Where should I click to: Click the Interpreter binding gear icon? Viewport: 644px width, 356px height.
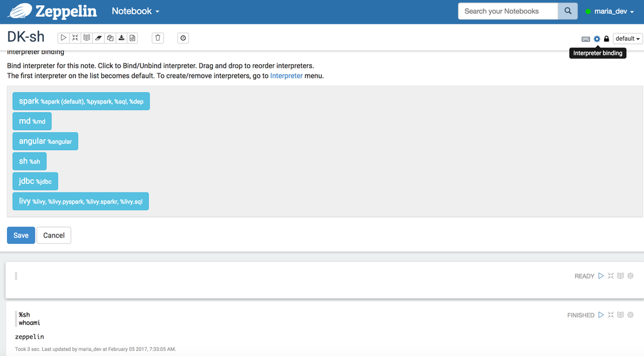[597, 39]
